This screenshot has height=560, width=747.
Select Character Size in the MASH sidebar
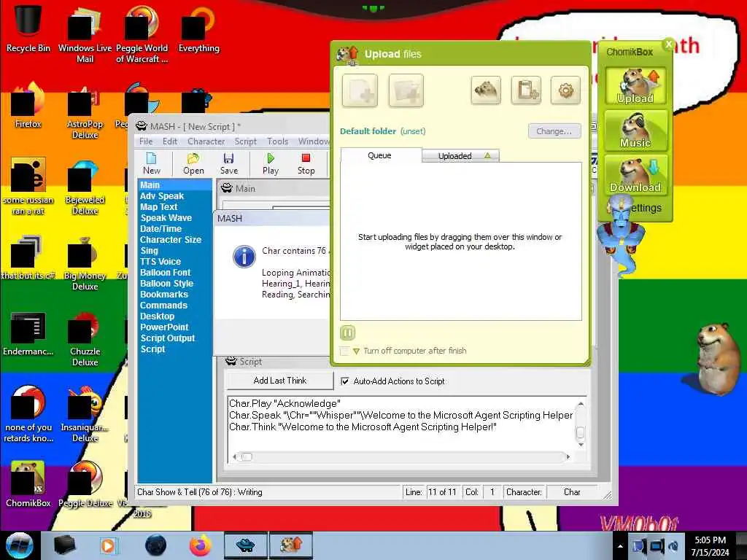pyautogui.click(x=171, y=239)
